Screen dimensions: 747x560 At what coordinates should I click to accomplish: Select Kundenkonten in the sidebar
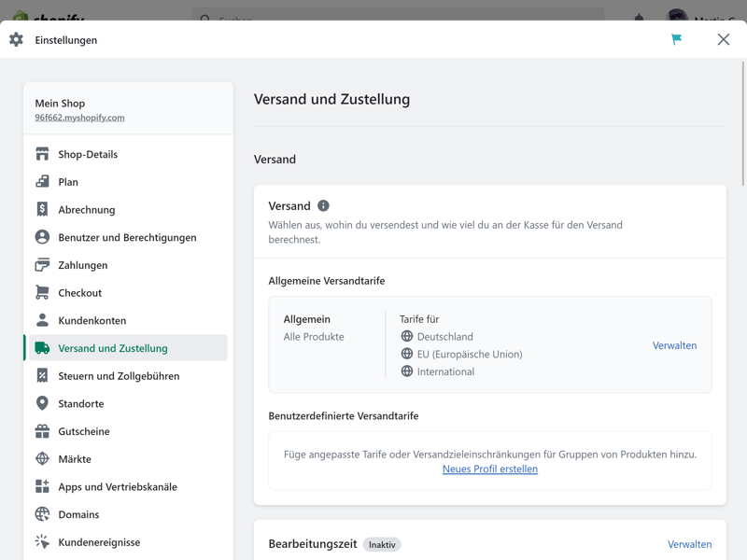pyautogui.click(x=92, y=320)
